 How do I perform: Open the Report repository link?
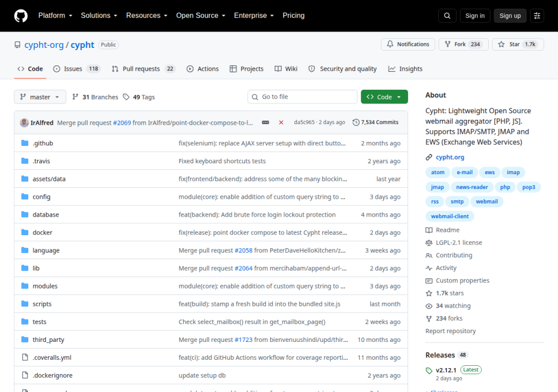[451, 331]
